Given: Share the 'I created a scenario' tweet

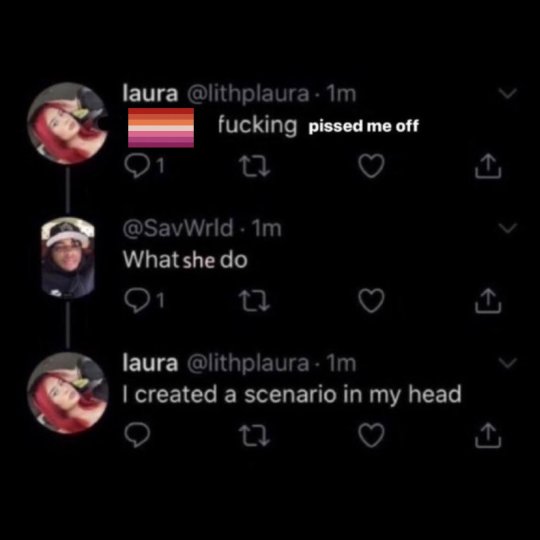Looking at the screenshot, I should pyautogui.click(x=488, y=435).
